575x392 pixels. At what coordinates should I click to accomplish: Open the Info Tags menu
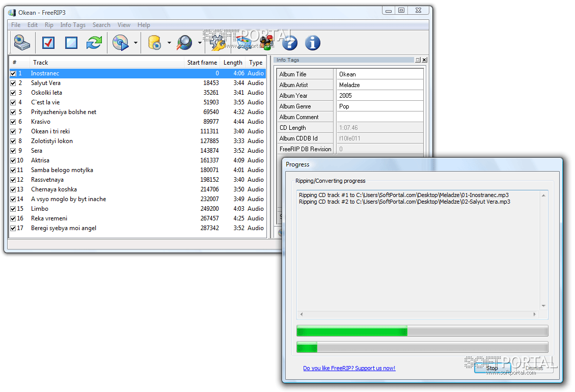(73, 25)
